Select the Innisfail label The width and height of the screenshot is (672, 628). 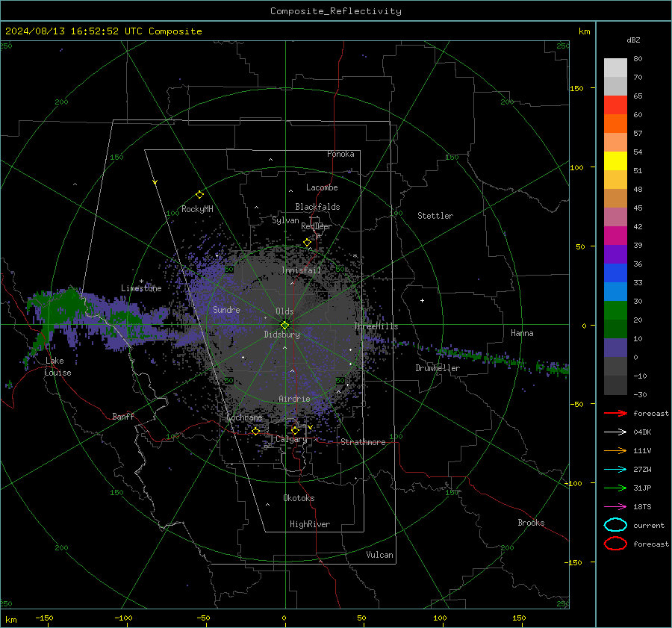click(x=301, y=270)
